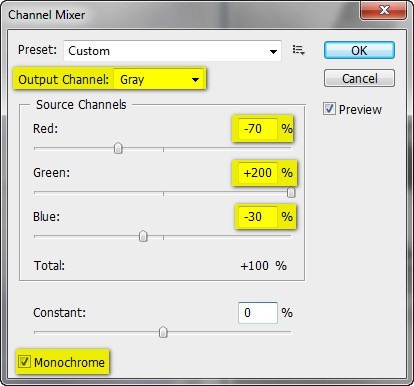Open the preset options menu icon
Screen dimensions: 414x386
click(298, 50)
